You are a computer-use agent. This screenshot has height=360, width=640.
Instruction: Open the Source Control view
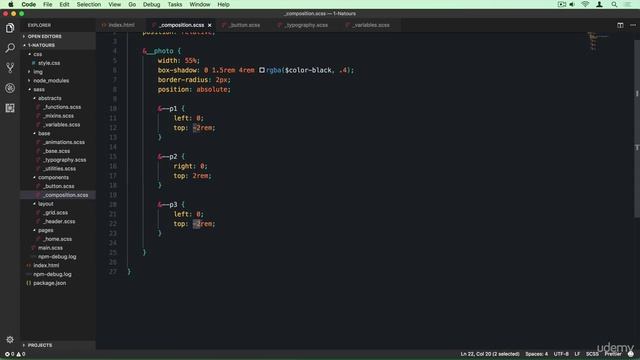point(10,68)
